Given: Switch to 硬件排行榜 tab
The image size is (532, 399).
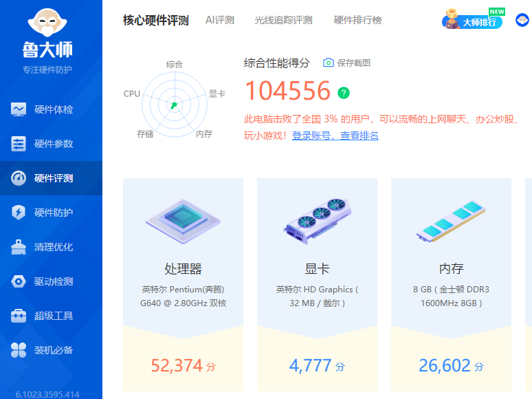Looking at the screenshot, I should [x=357, y=20].
